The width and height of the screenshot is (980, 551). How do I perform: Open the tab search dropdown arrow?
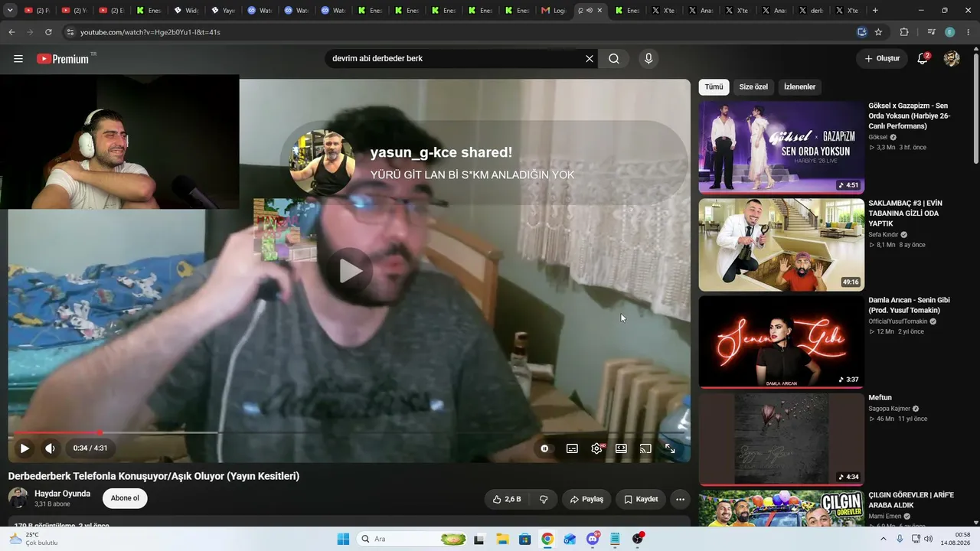(10, 10)
